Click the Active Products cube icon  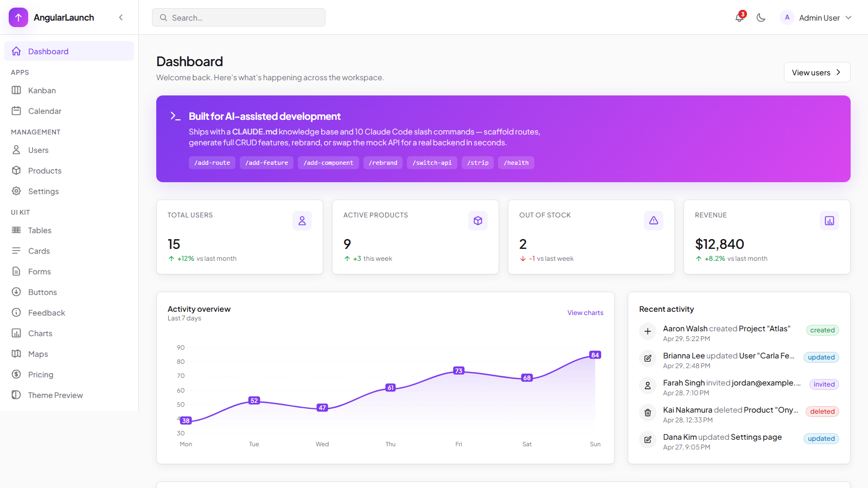(478, 221)
